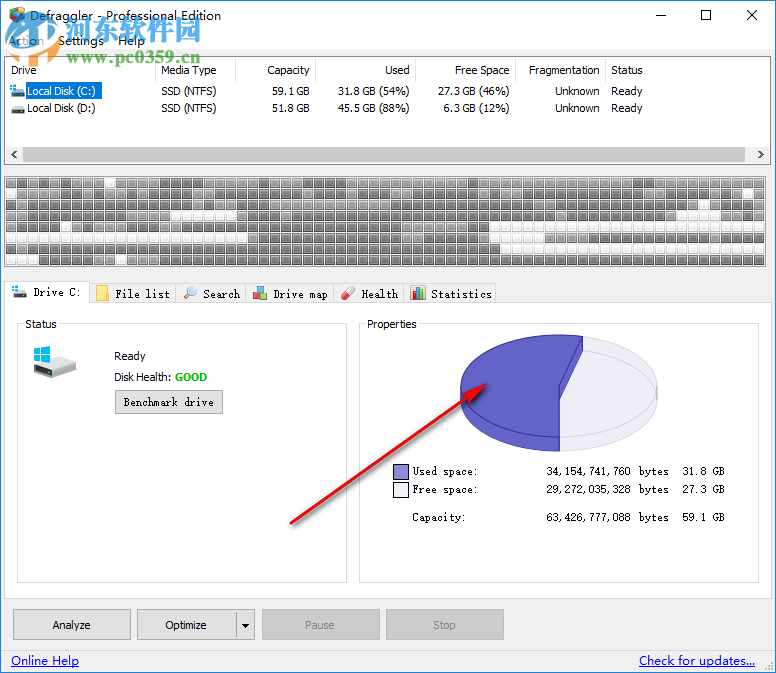Click the Windows drive status icon
Image resolution: width=776 pixels, height=673 pixels.
pyautogui.click(x=54, y=362)
